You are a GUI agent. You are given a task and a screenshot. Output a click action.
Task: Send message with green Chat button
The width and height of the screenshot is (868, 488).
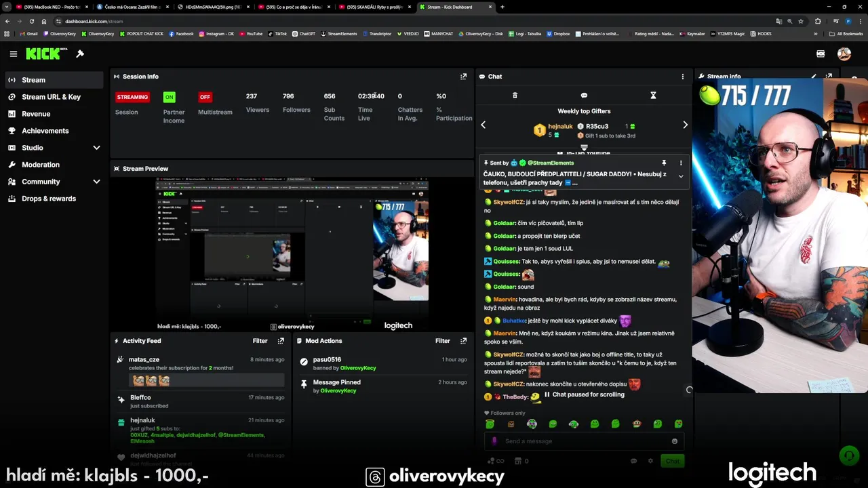672,461
